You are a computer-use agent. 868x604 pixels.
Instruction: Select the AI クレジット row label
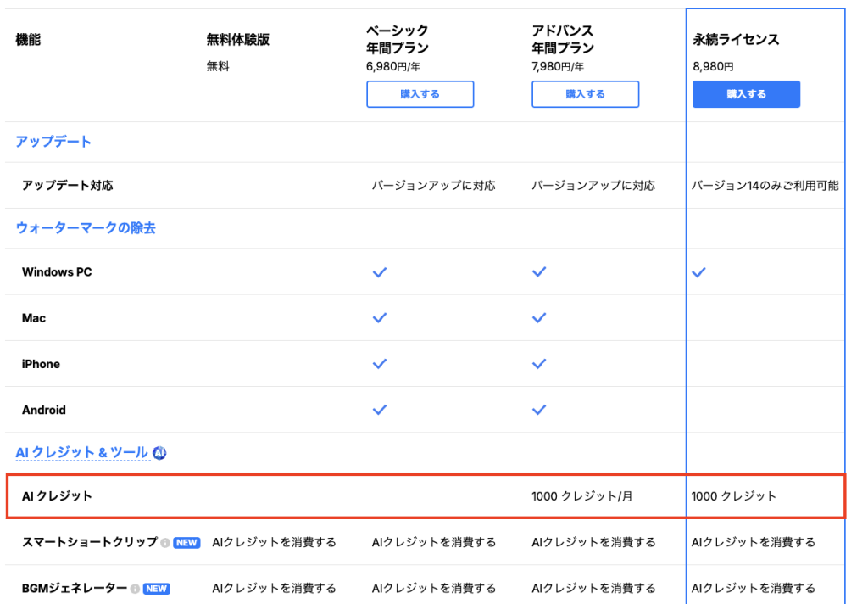click(x=57, y=496)
